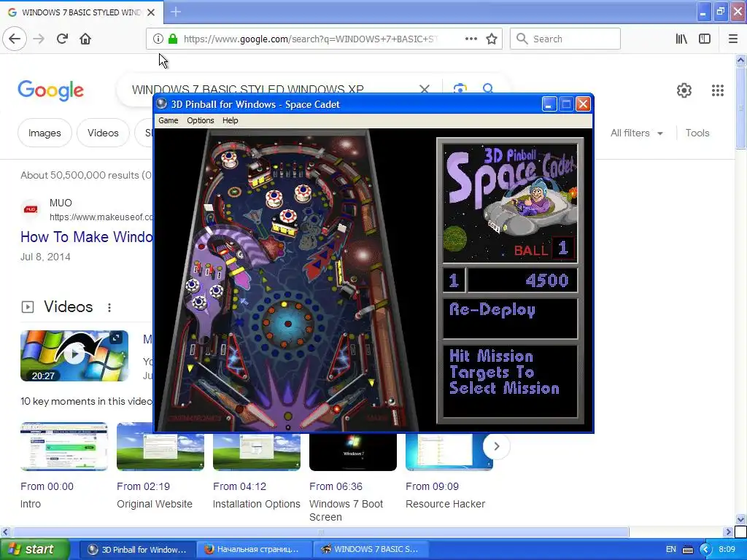Open Google search Tools button
747x560 pixels.
pyautogui.click(x=697, y=133)
